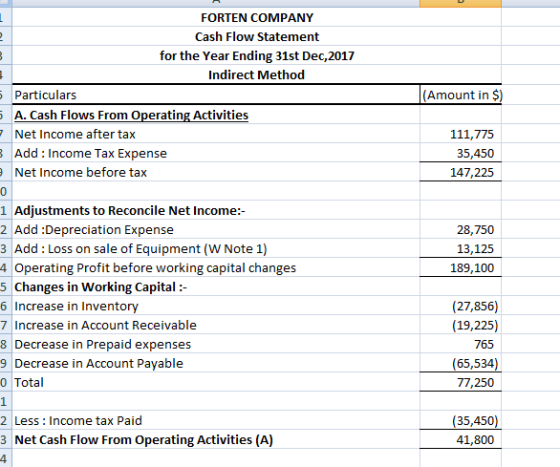Viewport: 560px width, 467px height.
Task: Click the 147,225 amount cell
Action: click(x=461, y=172)
